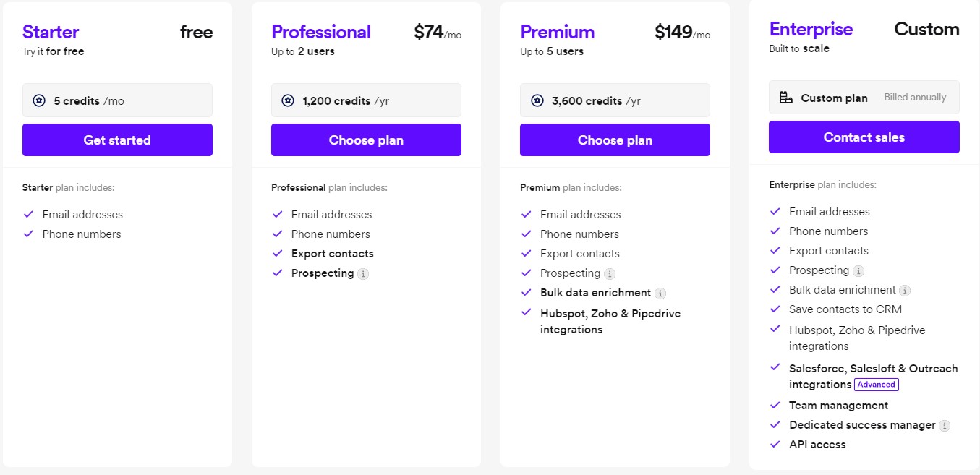
Task: Click the credits icon in Starter plan
Action: pos(39,100)
